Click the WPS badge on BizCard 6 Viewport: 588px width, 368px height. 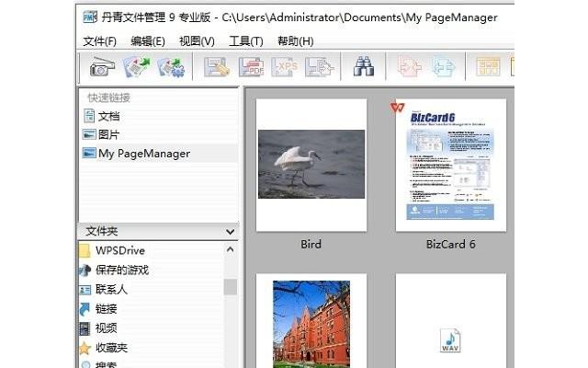coord(397,108)
